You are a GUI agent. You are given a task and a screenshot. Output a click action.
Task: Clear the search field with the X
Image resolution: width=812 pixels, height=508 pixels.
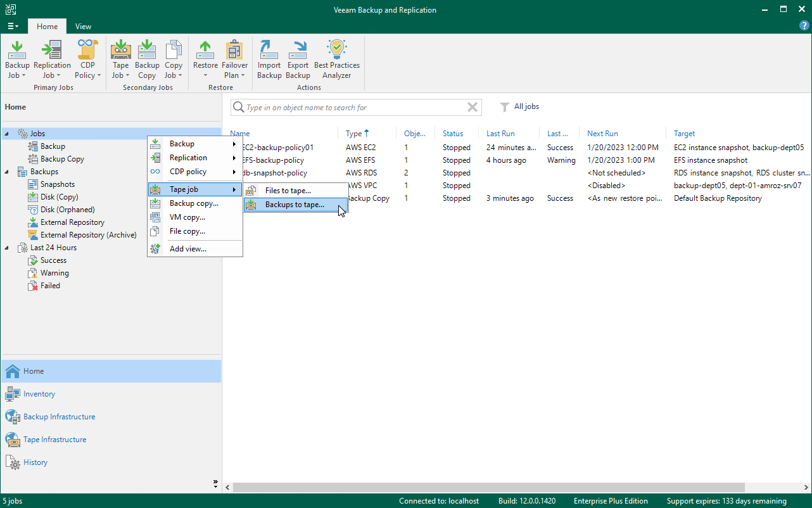coord(473,107)
